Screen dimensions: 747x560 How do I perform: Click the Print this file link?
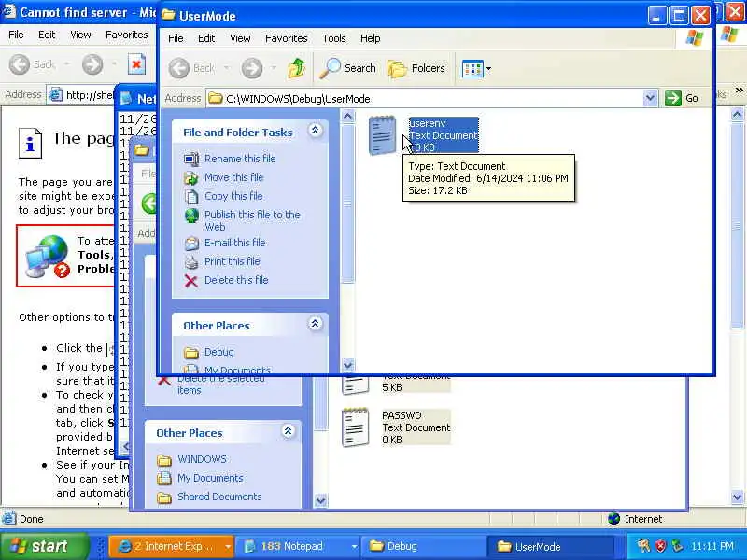click(233, 261)
